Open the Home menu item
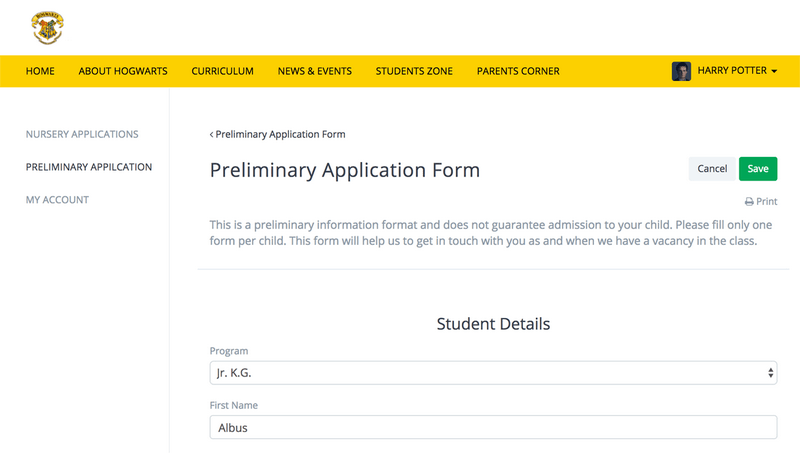The height and width of the screenshot is (453, 800). click(40, 71)
